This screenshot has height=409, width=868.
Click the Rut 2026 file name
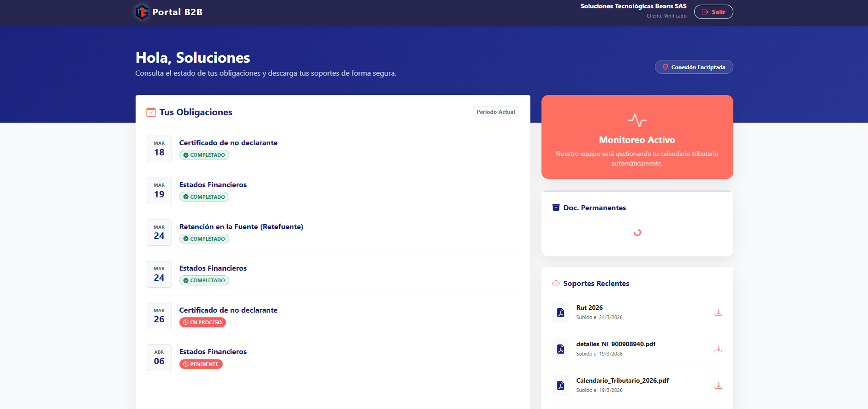[x=589, y=308]
